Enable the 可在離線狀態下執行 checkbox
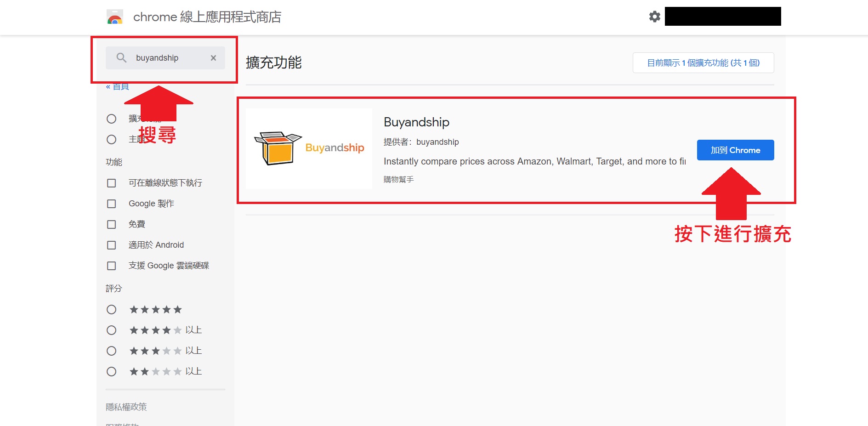 tap(111, 183)
